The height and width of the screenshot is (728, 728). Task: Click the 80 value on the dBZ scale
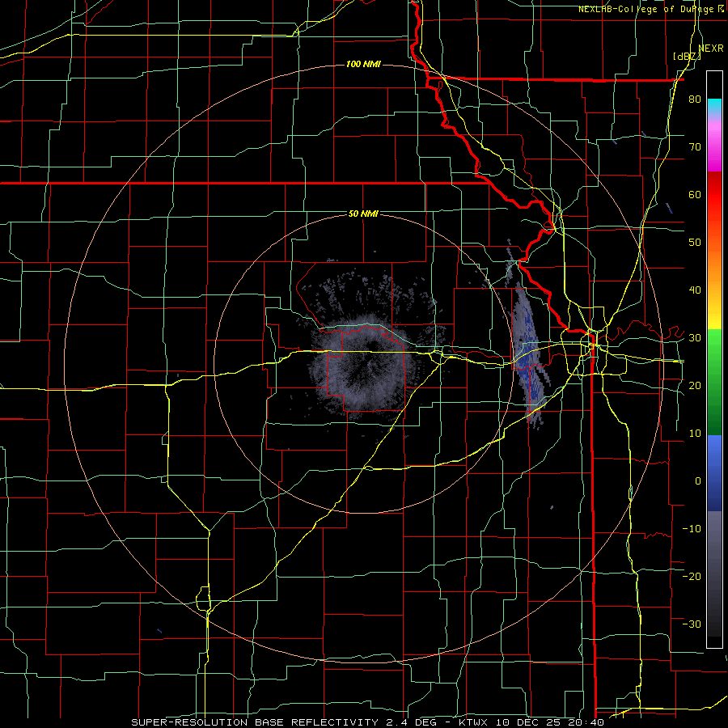(x=695, y=99)
